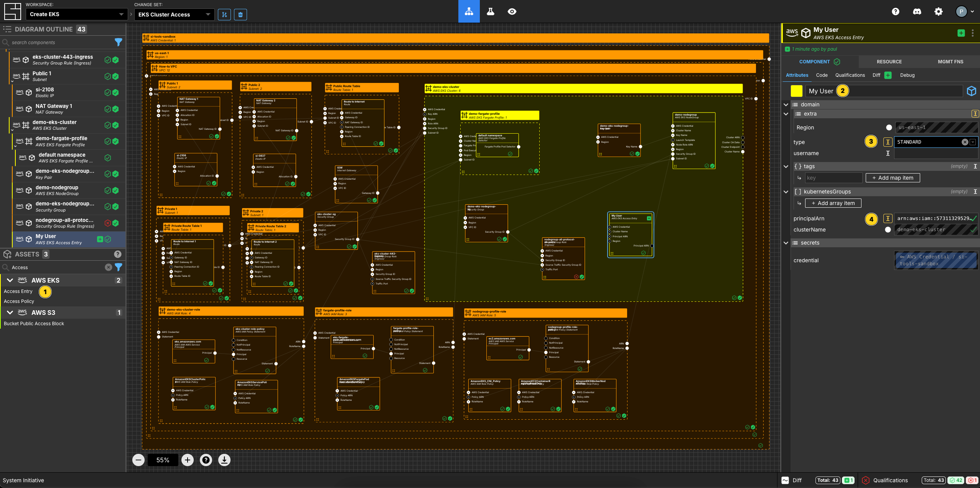Clear the STANDARD type value

[965, 142]
